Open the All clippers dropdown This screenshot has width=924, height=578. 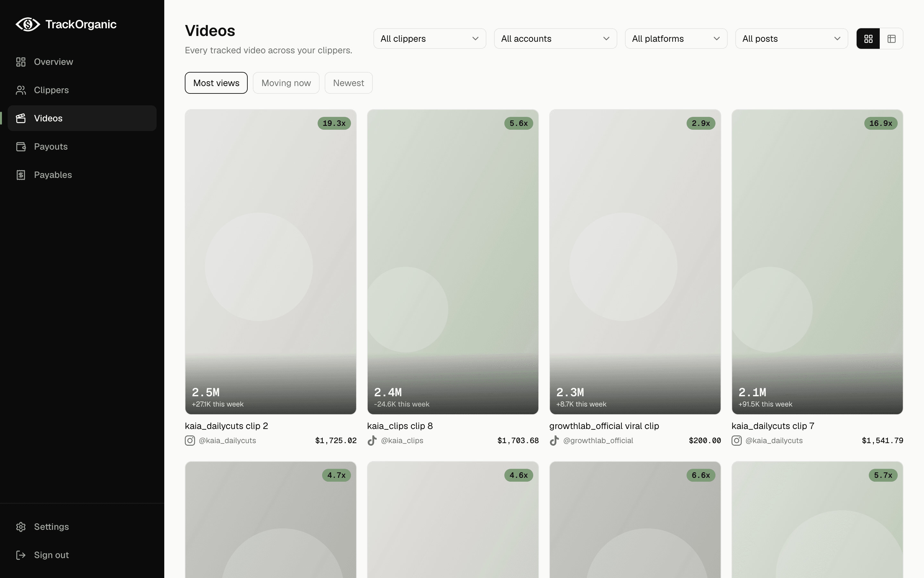click(x=430, y=39)
